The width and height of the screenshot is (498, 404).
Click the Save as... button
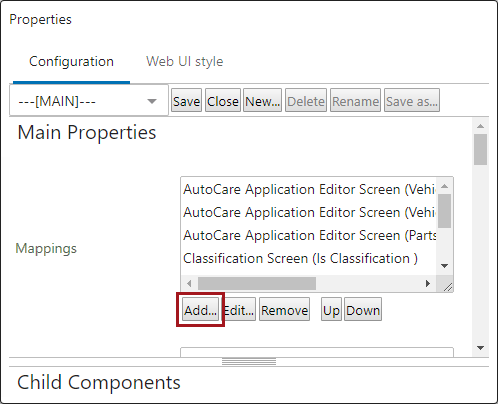point(412,100)
